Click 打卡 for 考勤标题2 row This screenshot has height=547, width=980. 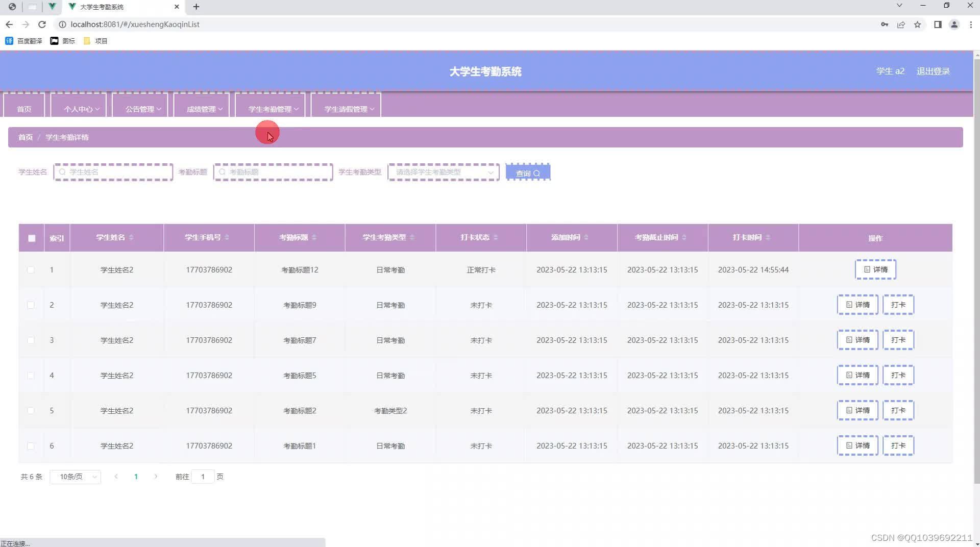pos(898,410)
